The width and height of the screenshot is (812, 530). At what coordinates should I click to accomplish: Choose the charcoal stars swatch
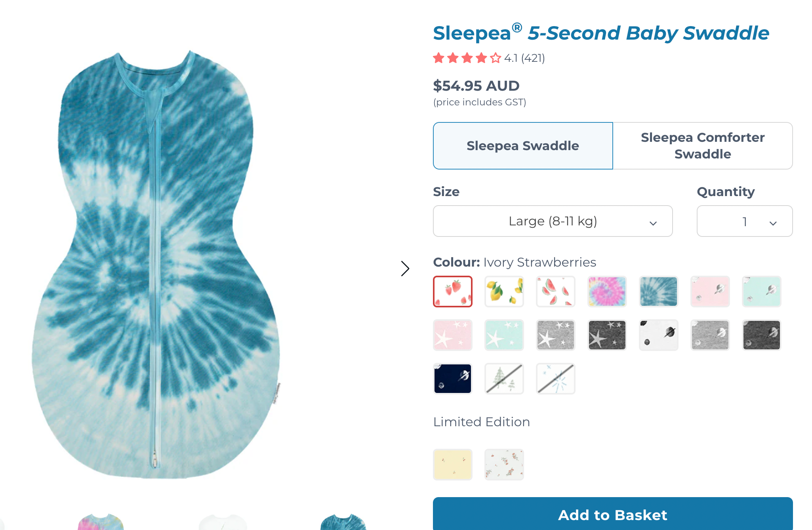coord(607,335)
